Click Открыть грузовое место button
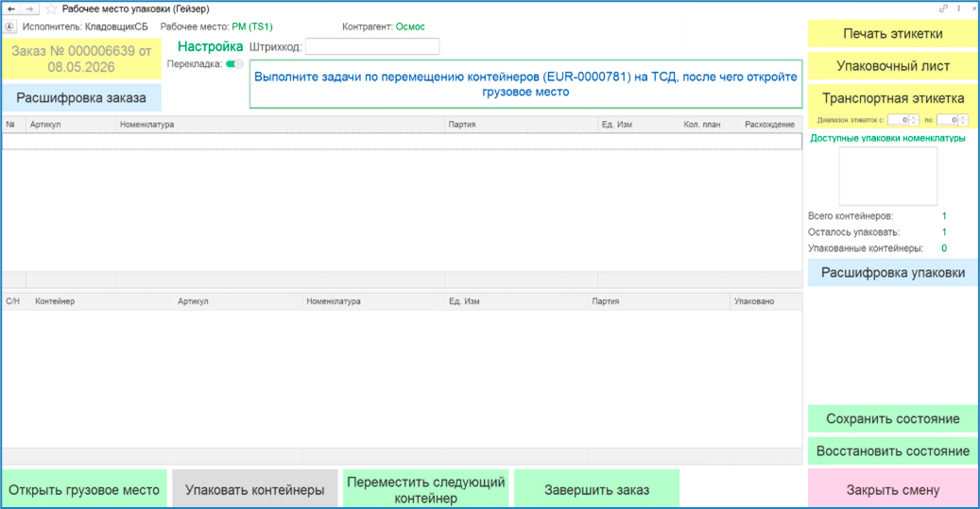This screenshot has width=980, height=509. point(84,490)
